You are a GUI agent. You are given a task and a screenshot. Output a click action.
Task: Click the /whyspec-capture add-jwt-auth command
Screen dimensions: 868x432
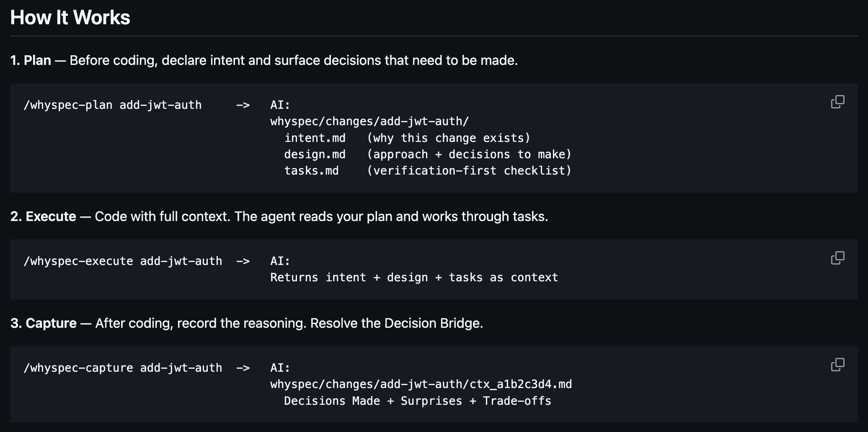pos(123,368)
